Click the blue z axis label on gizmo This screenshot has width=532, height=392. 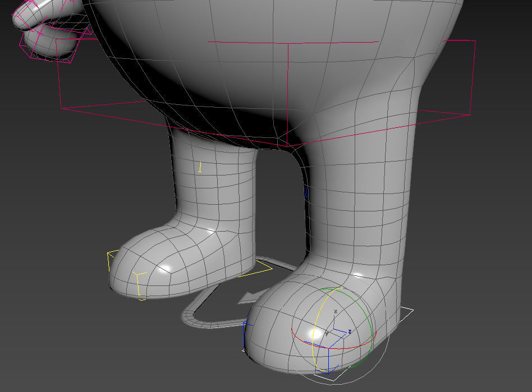[350, 331]
